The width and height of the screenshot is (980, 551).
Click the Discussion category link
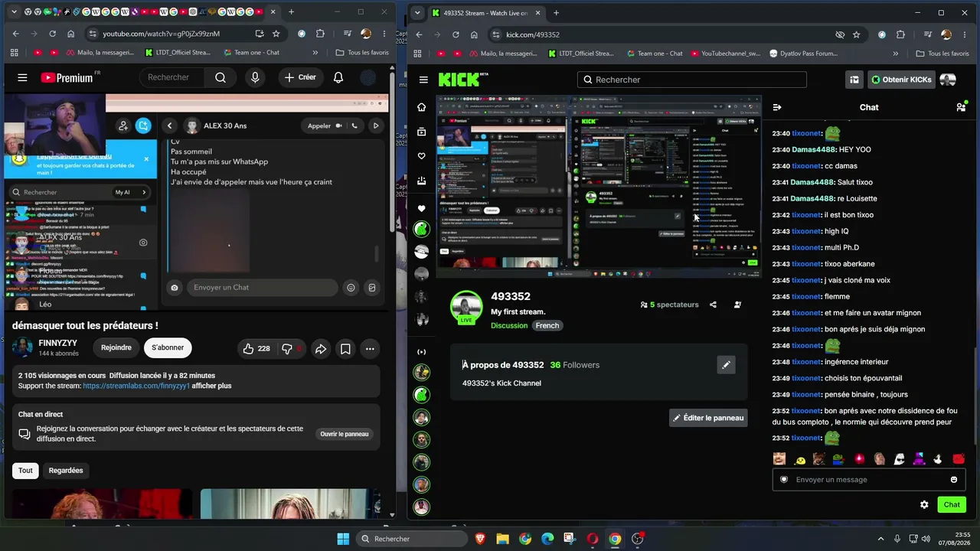tap(509, 325)
